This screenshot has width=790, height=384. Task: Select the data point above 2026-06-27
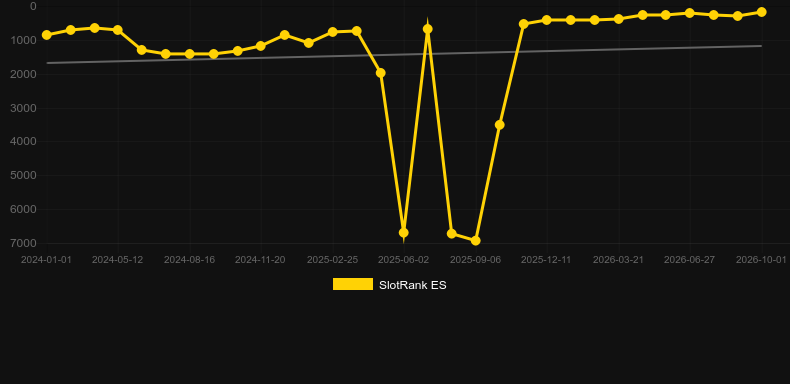tap(690, 13)
